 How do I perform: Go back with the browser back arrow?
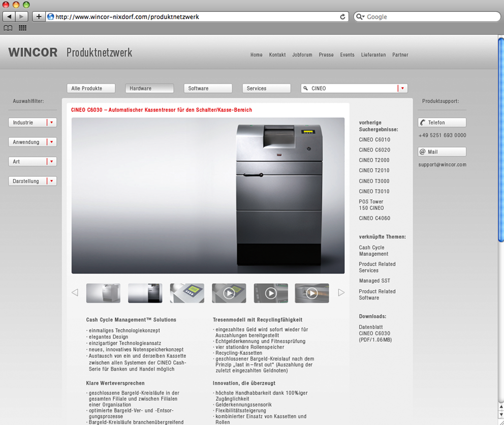click(9, 16)
